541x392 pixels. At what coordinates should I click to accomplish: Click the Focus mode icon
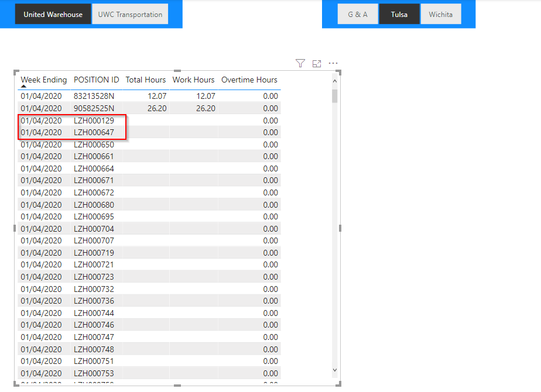(317, 63)
